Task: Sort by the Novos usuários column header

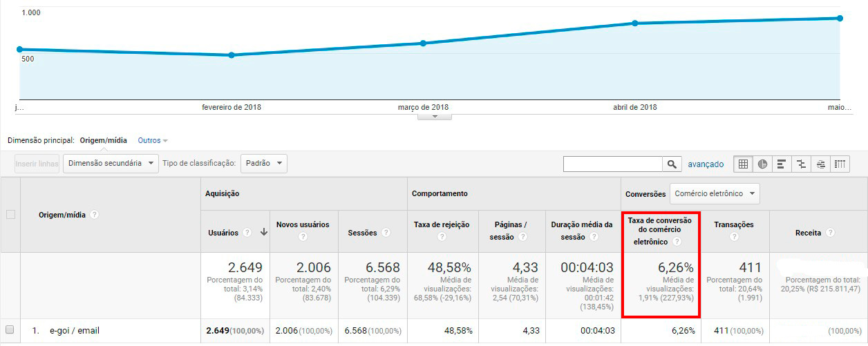Action: coord(303,224)
